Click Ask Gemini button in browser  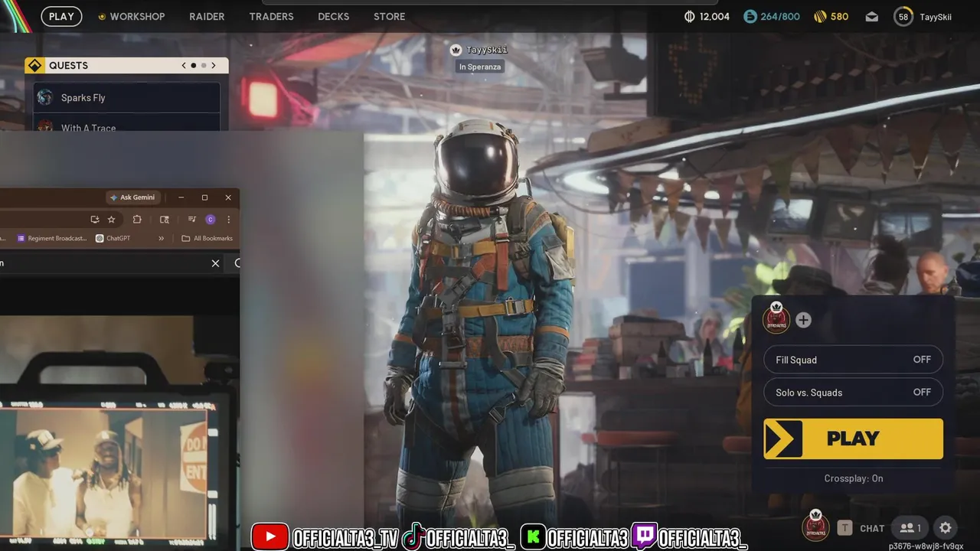tap(132, 197)
